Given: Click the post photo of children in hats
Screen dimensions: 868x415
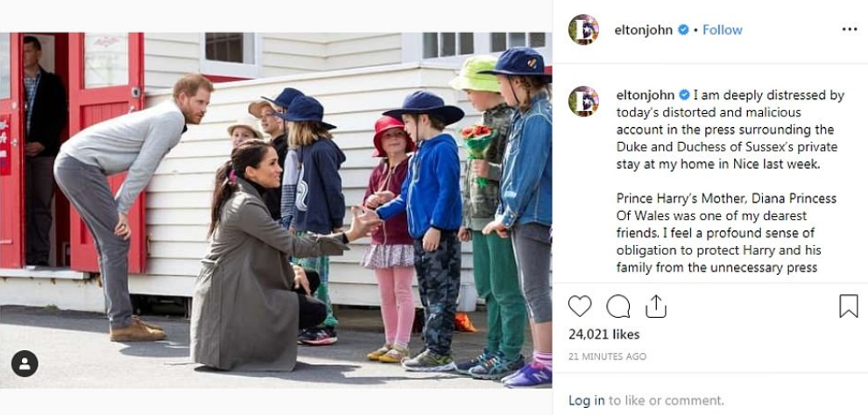Looking at the screenshot, I should click(x=276, y=210).
